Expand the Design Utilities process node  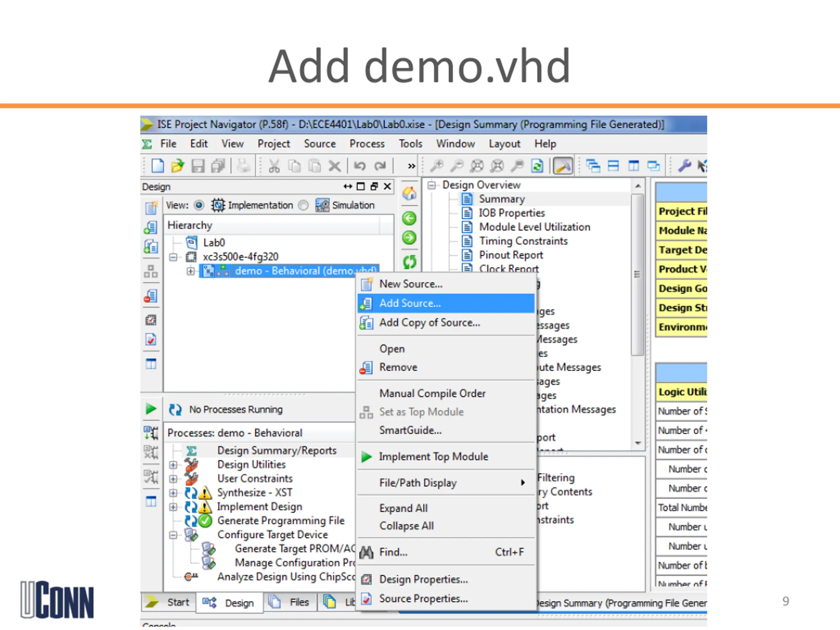[x=173, y=465]
